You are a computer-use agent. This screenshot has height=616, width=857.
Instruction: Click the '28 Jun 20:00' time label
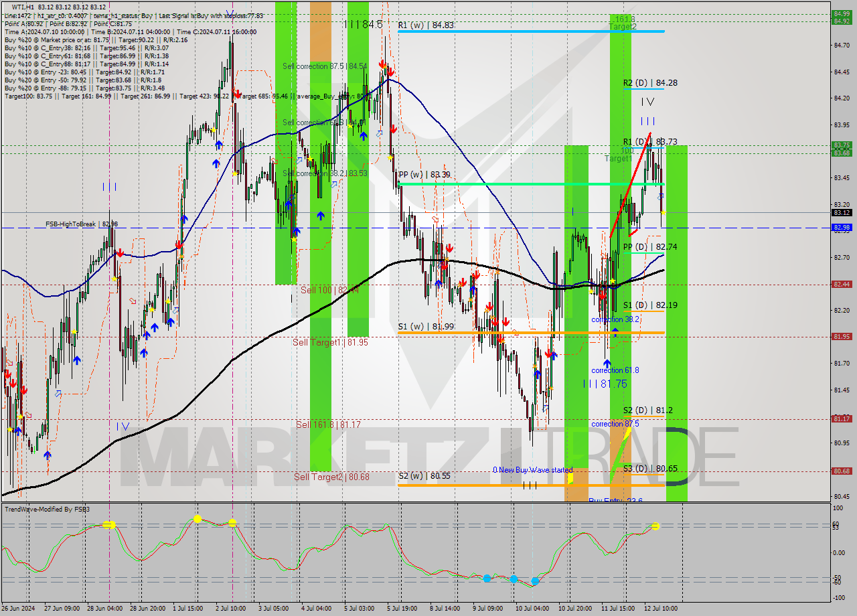point(149,609)
